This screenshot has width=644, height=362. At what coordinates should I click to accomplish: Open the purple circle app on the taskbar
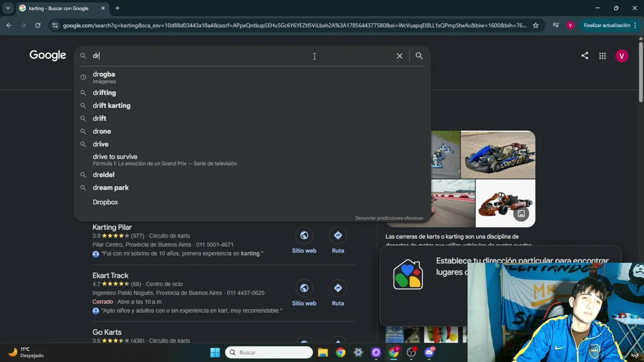tap(376, 352)
